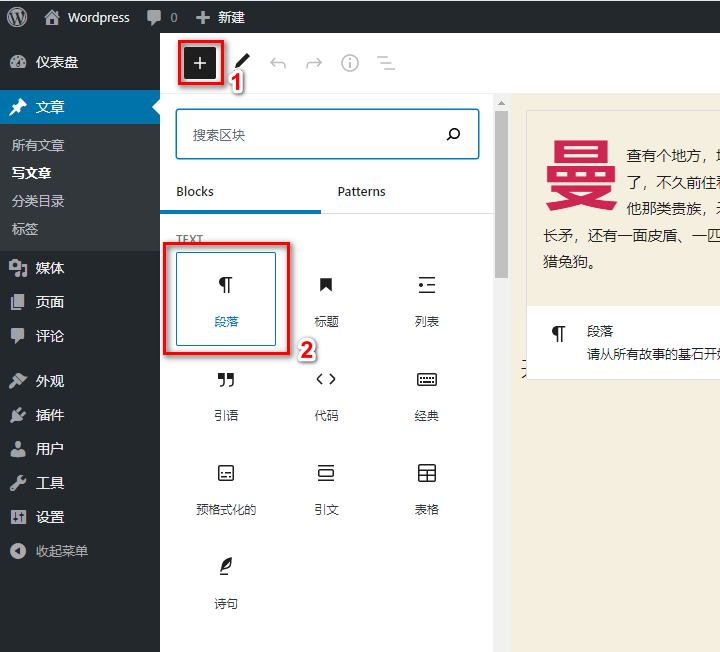Viewport: 720px width, 652px height.
Task: Click the search magnifier icon
Action: (454, 134)
